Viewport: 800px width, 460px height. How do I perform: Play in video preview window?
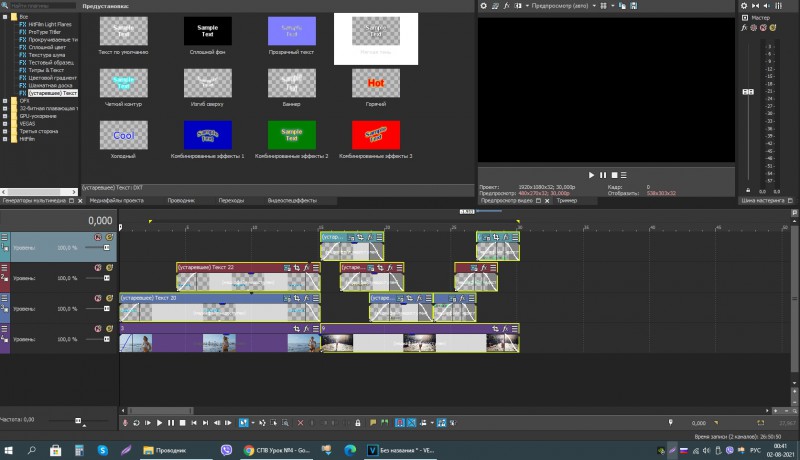click(x=591, y=175)
